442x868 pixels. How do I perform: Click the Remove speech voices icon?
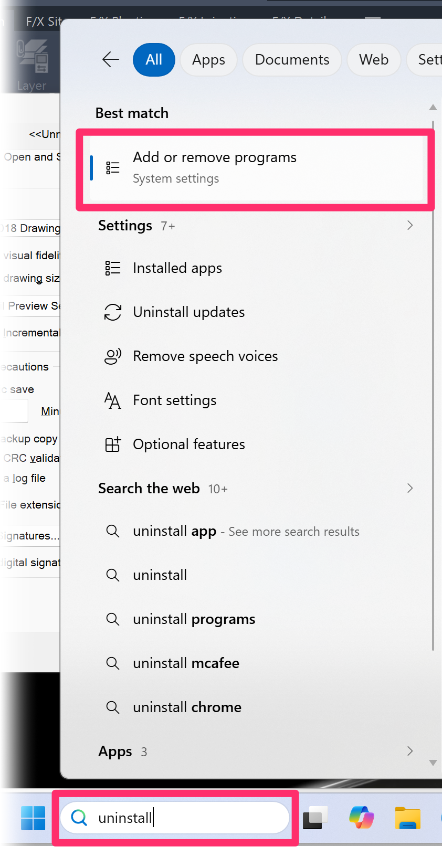click(x=112, y=356)
